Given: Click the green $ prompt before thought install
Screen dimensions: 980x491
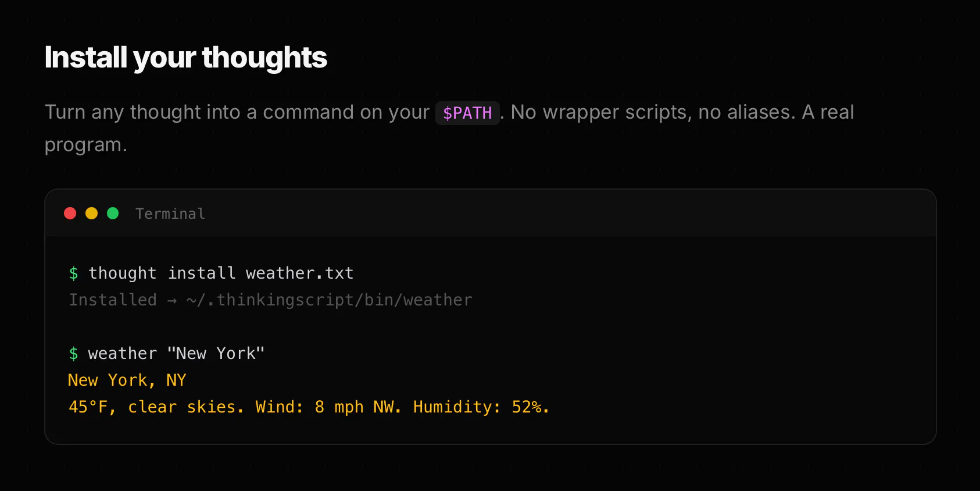Looking at the screenshot, I should coord(74,273).
